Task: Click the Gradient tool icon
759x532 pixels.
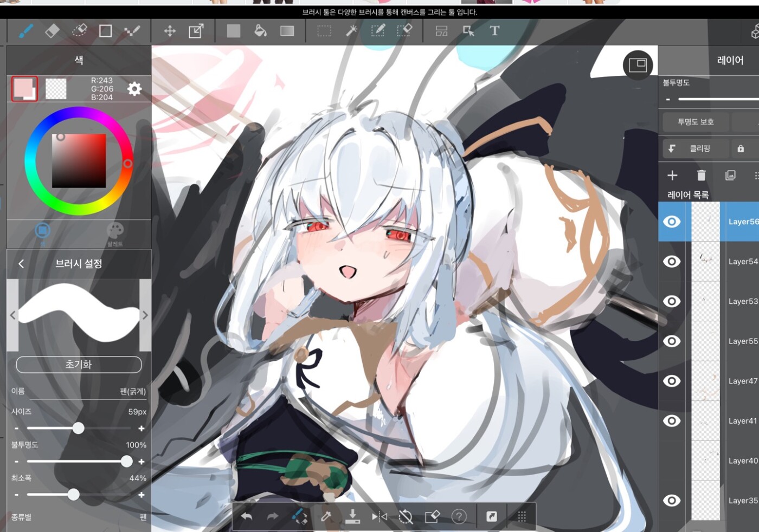Action: [x=287, y=31]
